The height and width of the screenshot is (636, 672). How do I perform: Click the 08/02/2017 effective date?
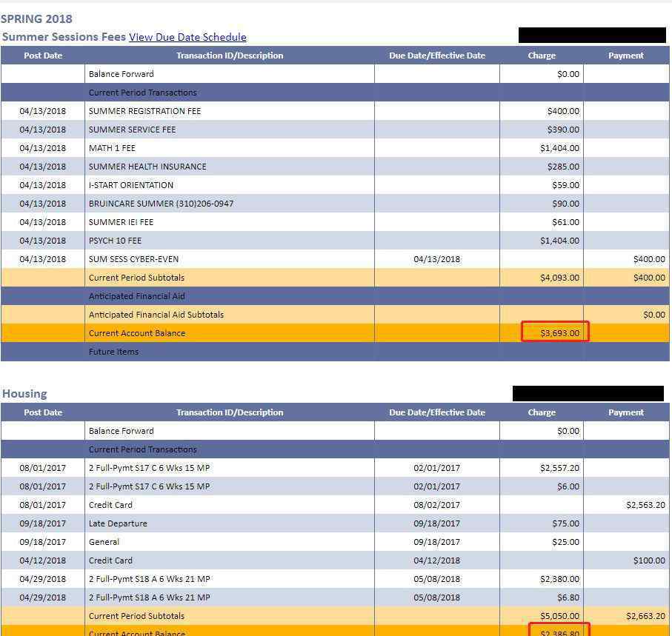(x=436, y=505)
